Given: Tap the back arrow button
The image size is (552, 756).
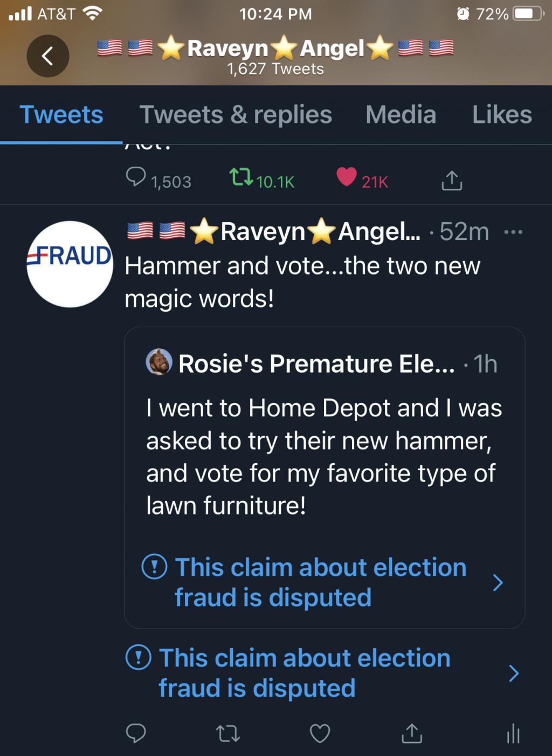Looking at the screenshot, I should 47,56.
